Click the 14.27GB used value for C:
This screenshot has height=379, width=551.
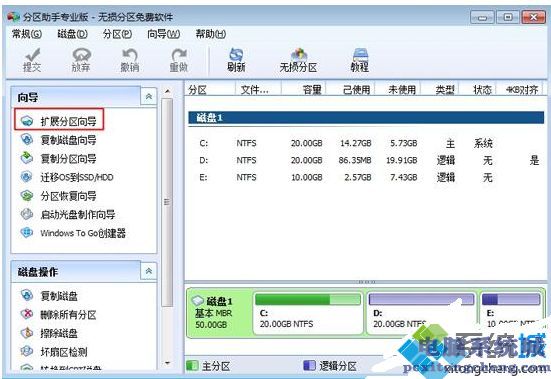point(356,143)
